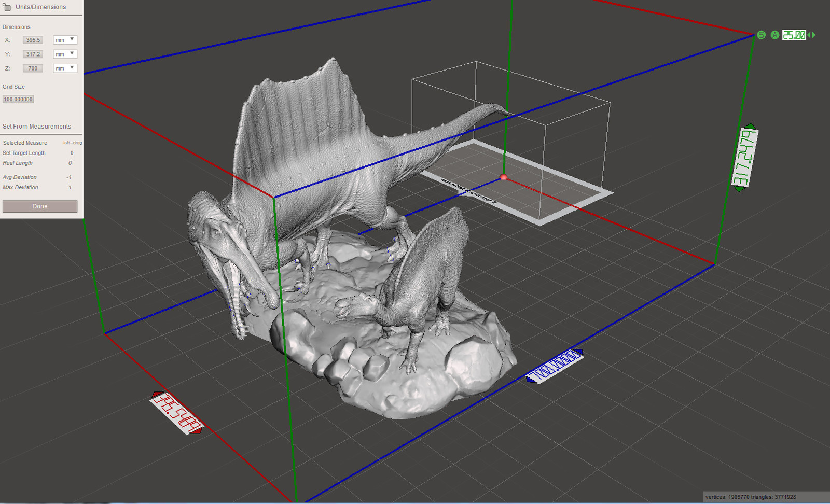Image resolution: width=830 pixels, height=504 pixels.
Task: Click the green S circle icon
Action: [x=761, y=35]
